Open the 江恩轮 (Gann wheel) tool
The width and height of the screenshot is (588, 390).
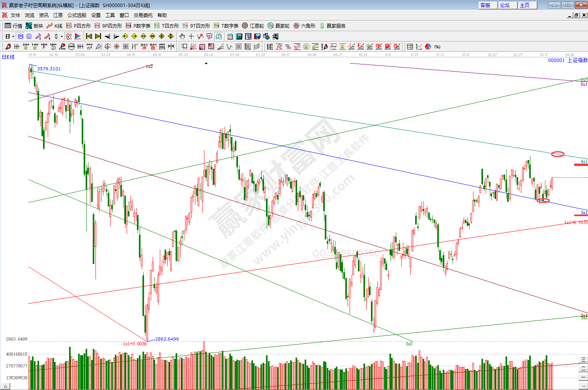point(253,26)
